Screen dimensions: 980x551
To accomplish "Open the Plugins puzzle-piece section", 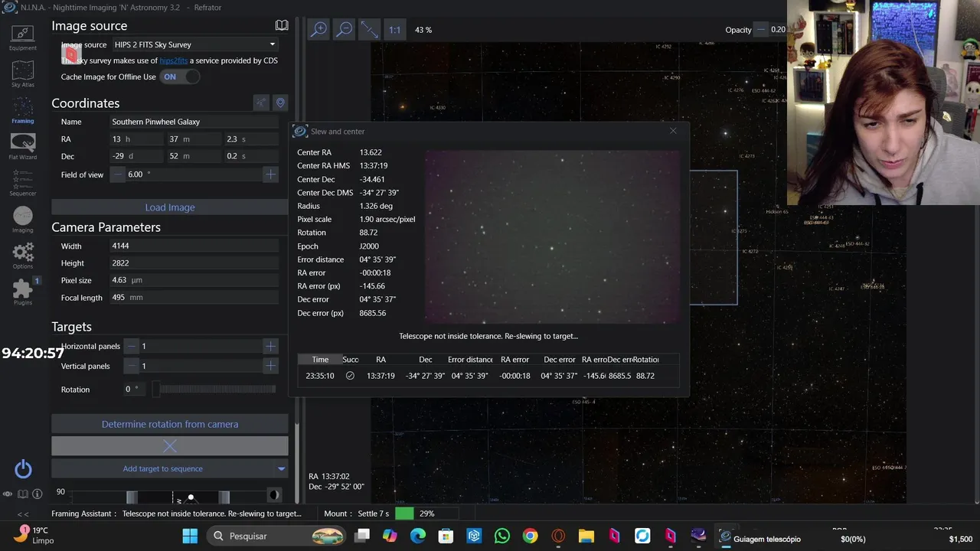I will [x=22, y=291].
